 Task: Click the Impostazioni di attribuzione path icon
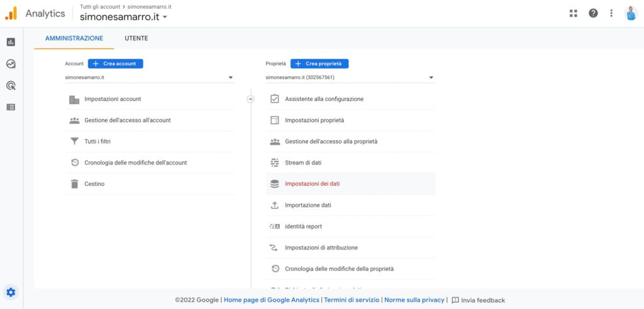[x=275, y=247]
